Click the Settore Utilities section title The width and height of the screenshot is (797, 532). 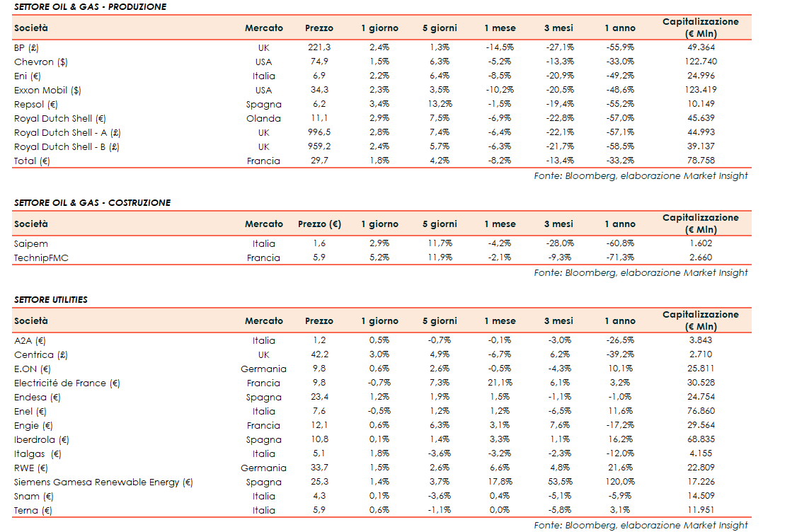tap(51, 300)
